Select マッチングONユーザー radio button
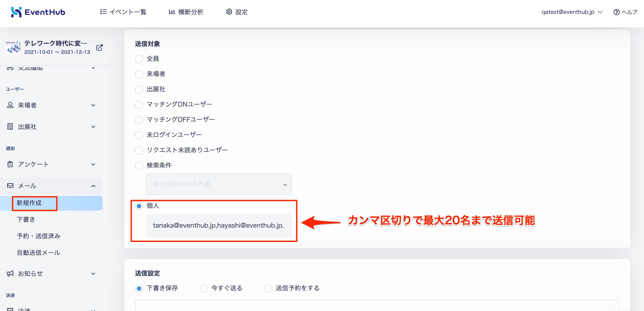The image size is (644, 311). coord(139,105)
